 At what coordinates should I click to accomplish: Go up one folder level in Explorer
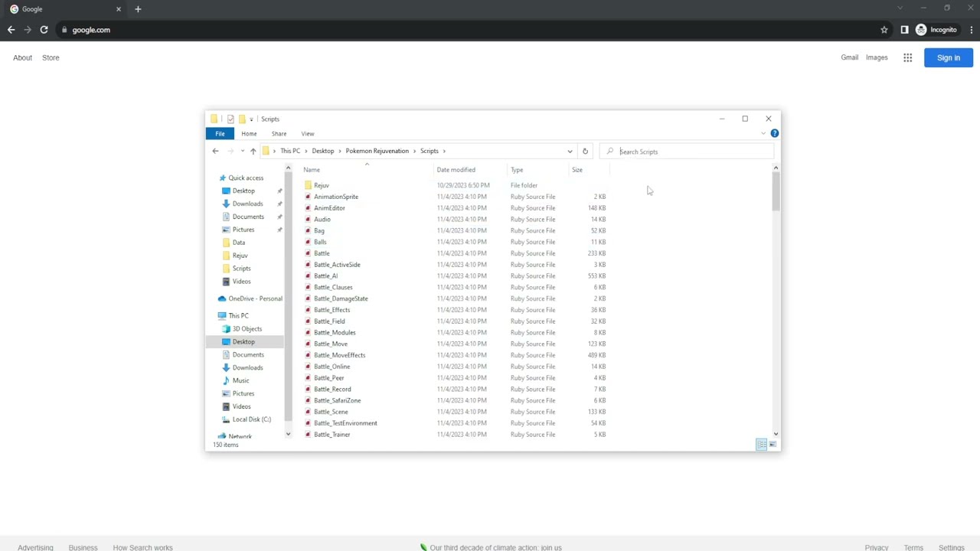(253, 152)
